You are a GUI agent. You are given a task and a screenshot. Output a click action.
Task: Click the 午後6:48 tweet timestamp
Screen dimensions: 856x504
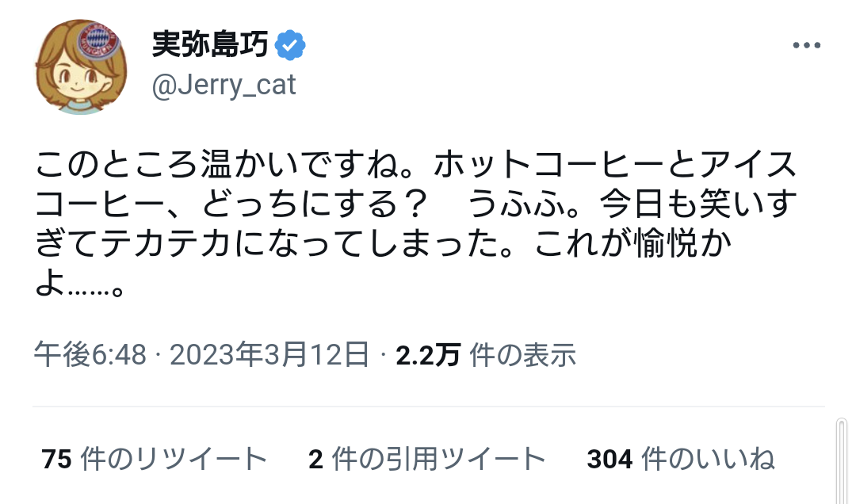90,356
